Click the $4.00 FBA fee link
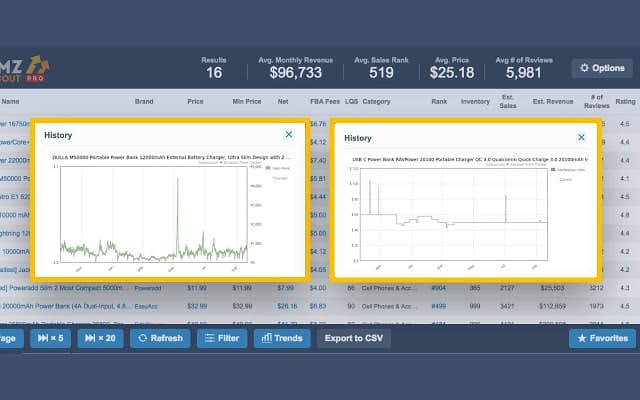 click(x=318, y=288)
